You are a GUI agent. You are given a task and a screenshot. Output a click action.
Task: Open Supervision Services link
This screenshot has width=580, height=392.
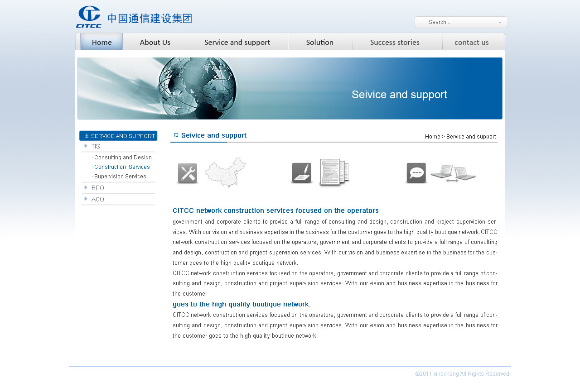point(119,177)
